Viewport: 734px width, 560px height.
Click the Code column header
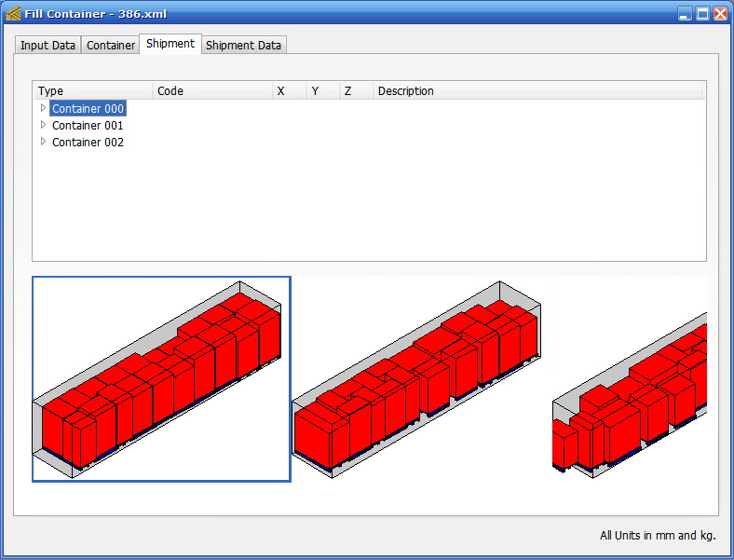213,90
